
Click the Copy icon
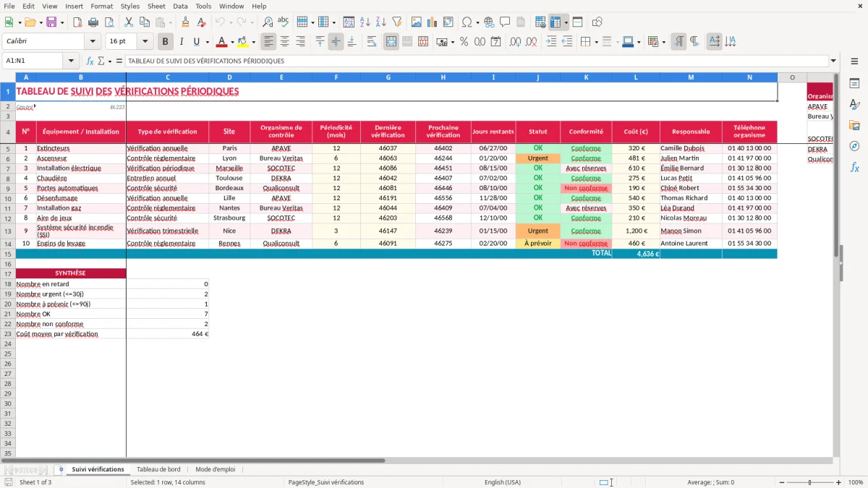[144, 22]
